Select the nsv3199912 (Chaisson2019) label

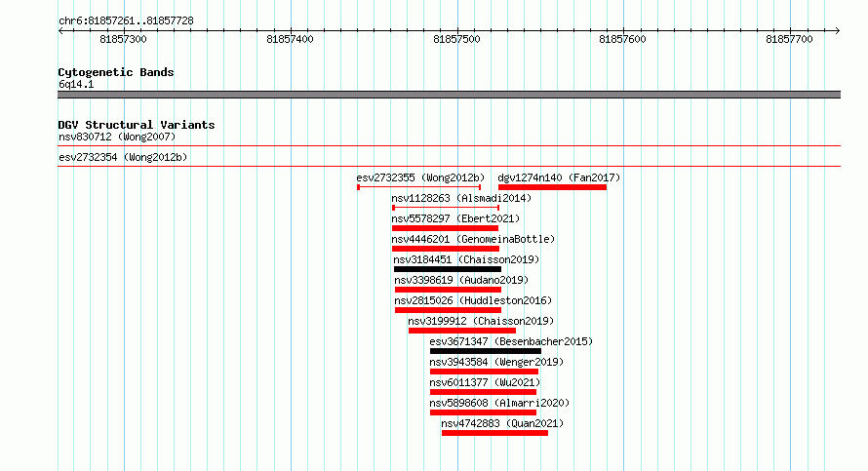(481, 321)
